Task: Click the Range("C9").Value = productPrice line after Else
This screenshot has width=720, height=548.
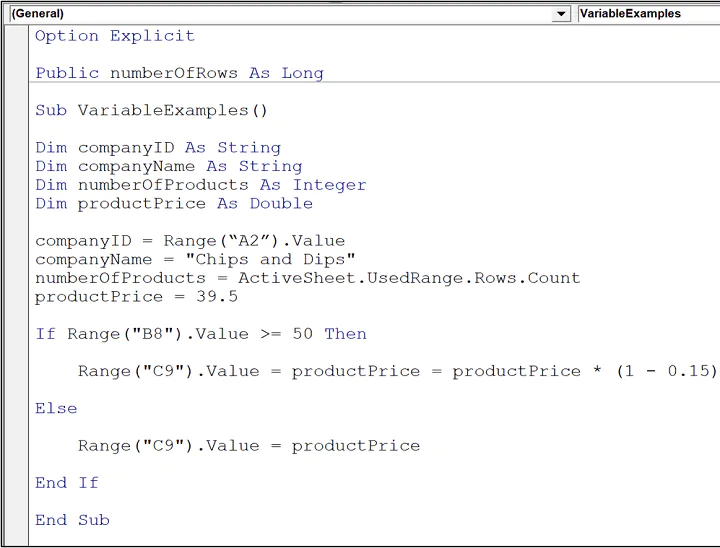Action: click(249, 446)
